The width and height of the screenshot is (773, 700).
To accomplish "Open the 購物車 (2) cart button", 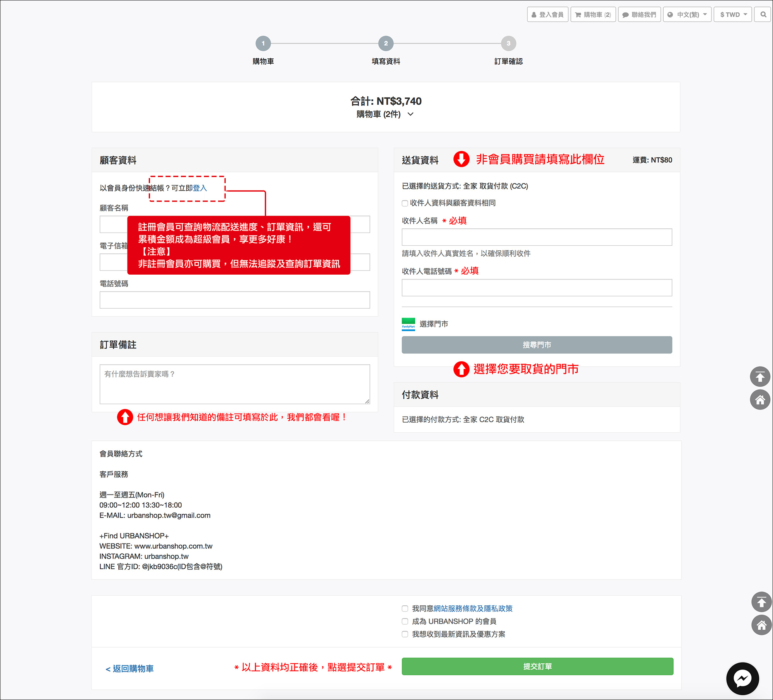I will click(593, 15).
